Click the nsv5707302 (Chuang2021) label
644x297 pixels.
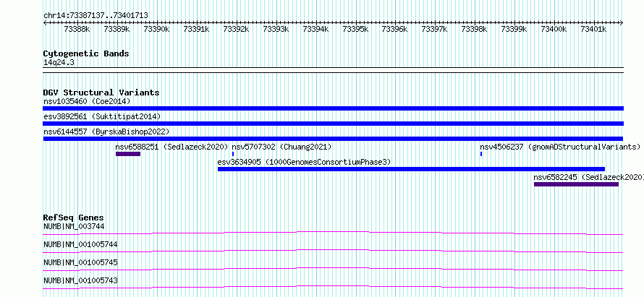pyautogui.click(x=281, y=147)
